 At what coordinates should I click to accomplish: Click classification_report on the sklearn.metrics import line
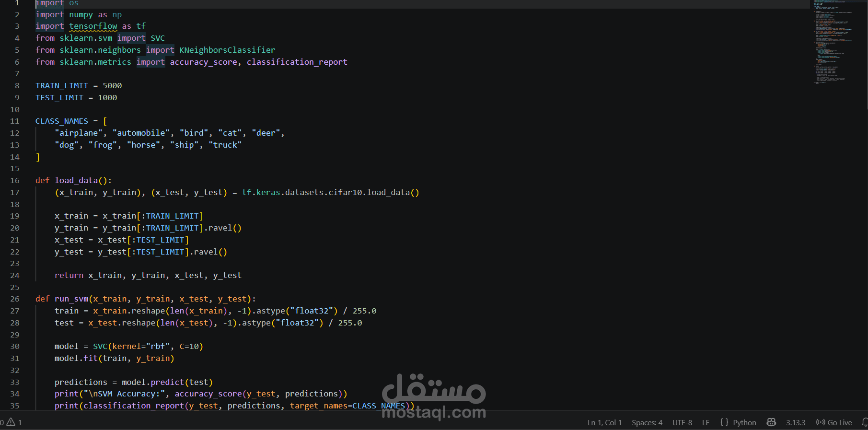(297, 62)
